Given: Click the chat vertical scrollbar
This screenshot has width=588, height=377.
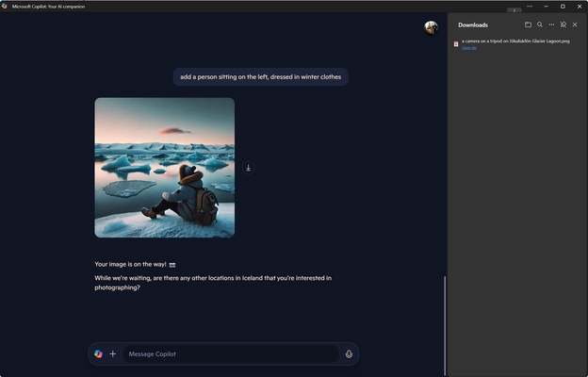Looking at the screenshot, I should click(445, 325).
